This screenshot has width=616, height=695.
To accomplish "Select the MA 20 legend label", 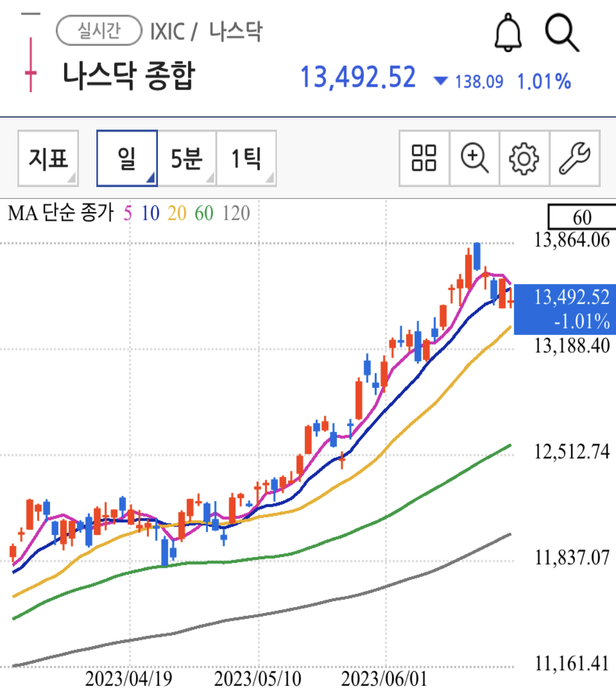I will (x=177, y=213).
